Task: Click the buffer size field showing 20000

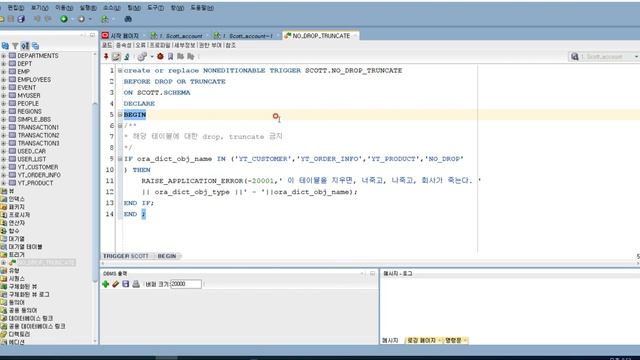Action: click(x=186, y=284)
